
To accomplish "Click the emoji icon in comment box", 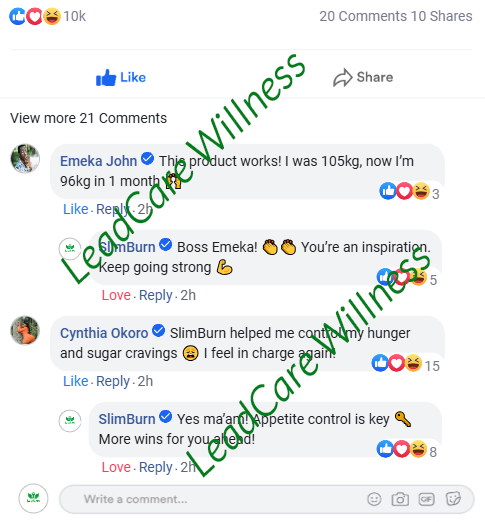I will pyautogui.click(x=374, y=499).
